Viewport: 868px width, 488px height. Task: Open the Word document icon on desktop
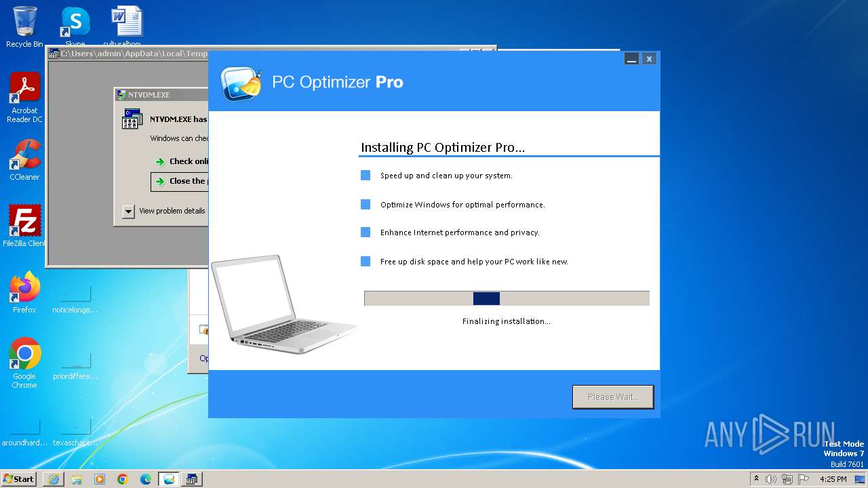(x=127, y=26)
